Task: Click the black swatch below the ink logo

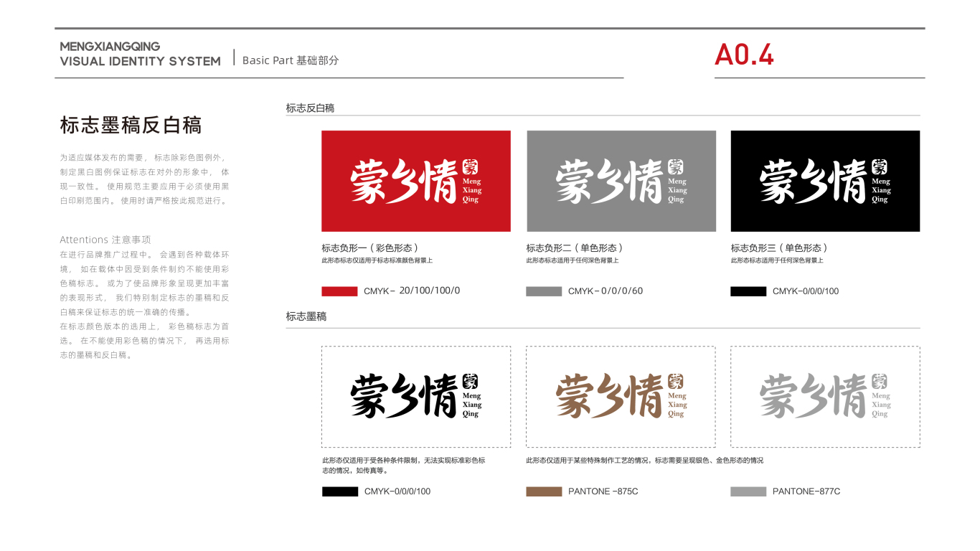Action: tap(340, 491)
